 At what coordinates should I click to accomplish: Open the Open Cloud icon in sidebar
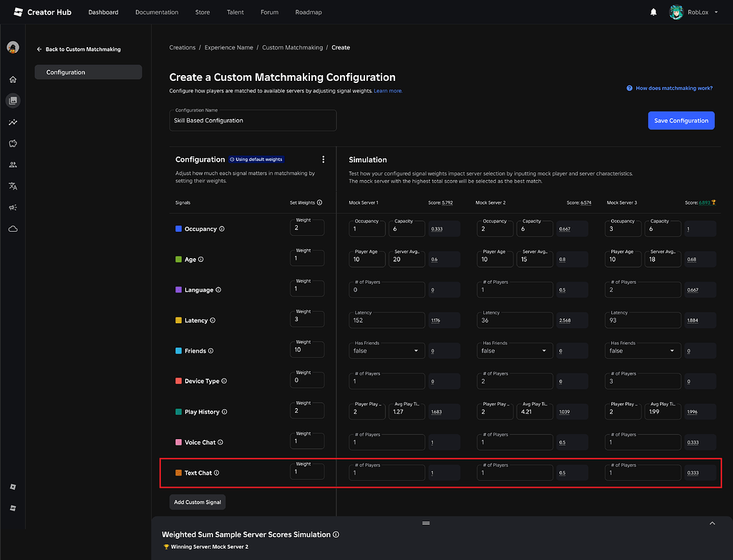tap(12, 229)
